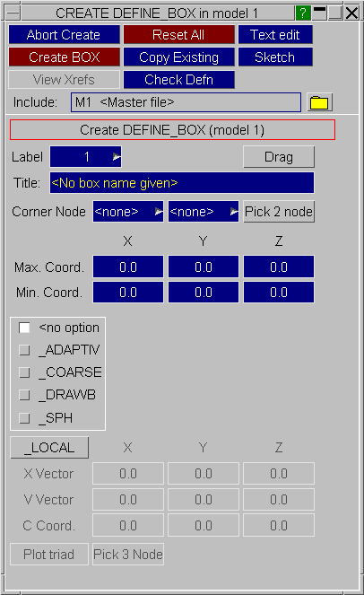Enable the _ADAPTIVE option checkbox
Screen dimensions: 364x595
24,350
